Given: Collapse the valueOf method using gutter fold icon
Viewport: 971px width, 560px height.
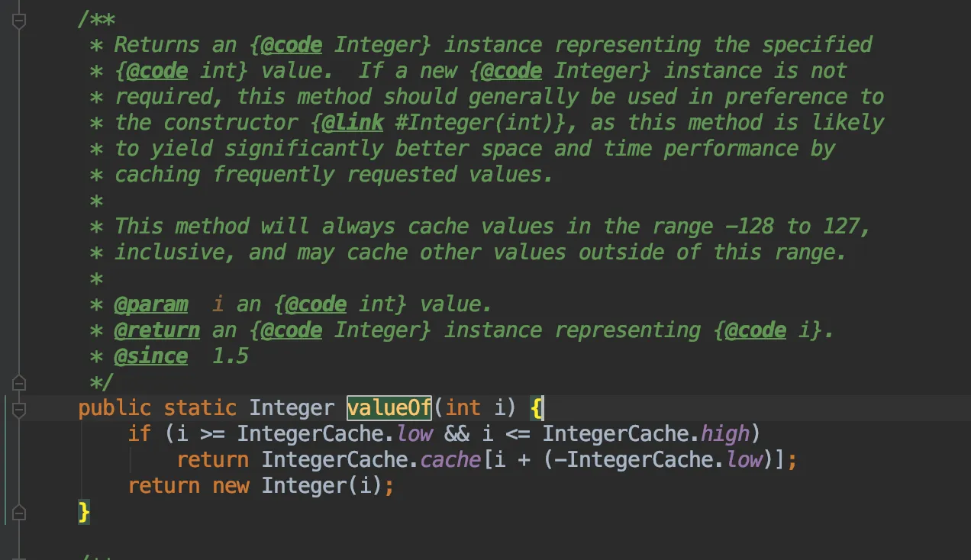Looking at the screenshot, I should point(19,409).
